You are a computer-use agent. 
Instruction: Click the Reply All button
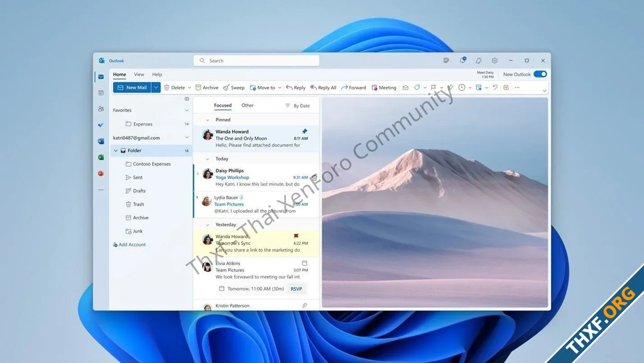click(x=323, y=88)
